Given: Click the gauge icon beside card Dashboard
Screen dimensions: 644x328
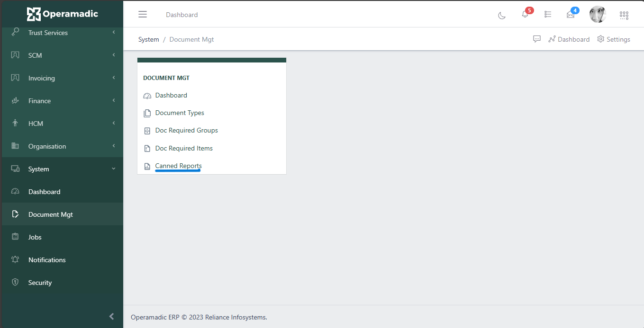Looking at the screenshot, I should (x=147, y=96).
